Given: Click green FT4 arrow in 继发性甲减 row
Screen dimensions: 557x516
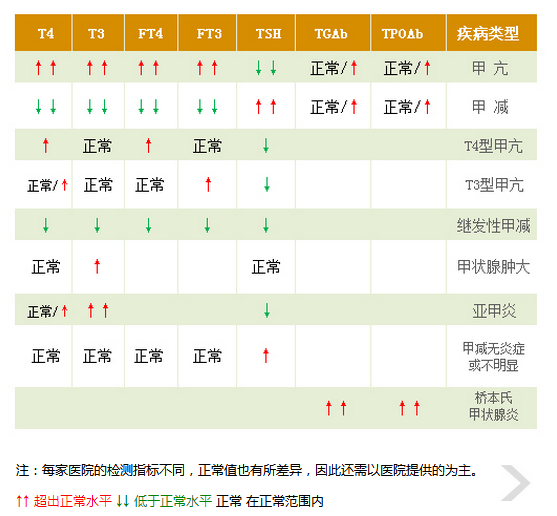Looking at the screenshot, I should pyautogui.click(x=148, y=226).
